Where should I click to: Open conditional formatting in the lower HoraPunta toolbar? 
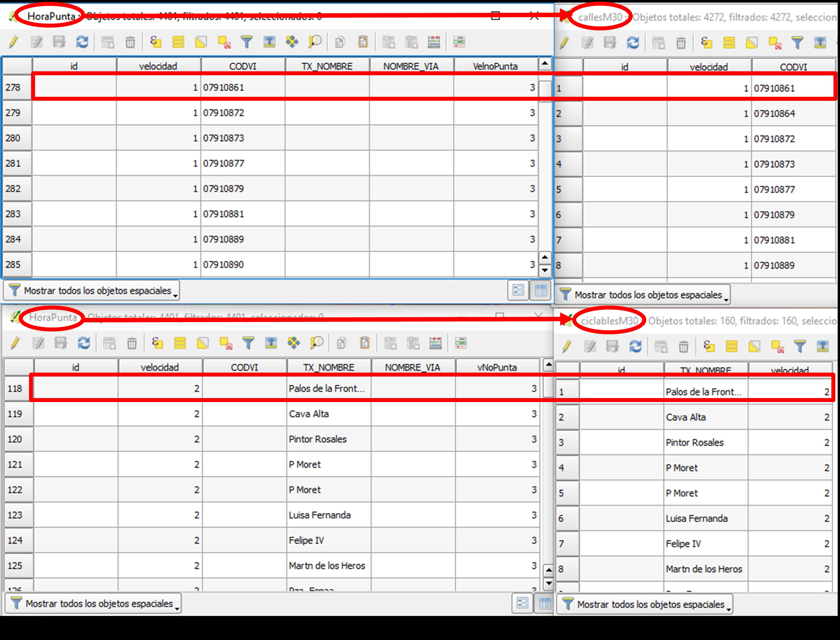[x=461, y=343]
